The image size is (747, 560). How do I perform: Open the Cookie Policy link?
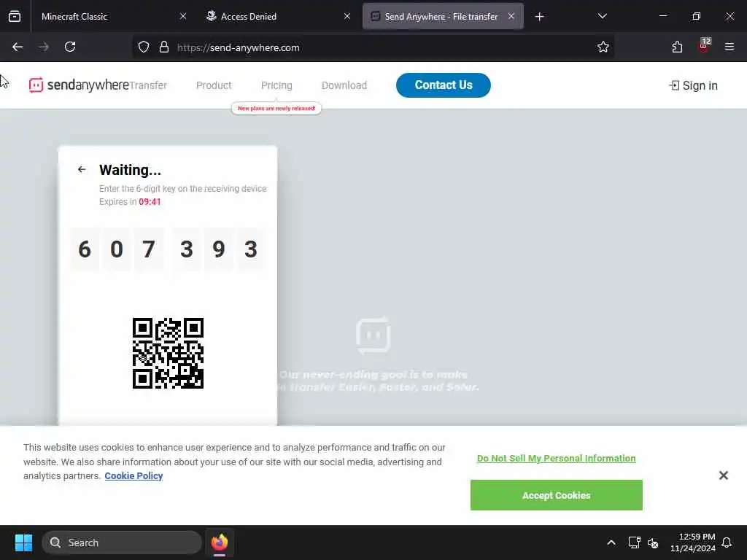[x=133, y=475]
